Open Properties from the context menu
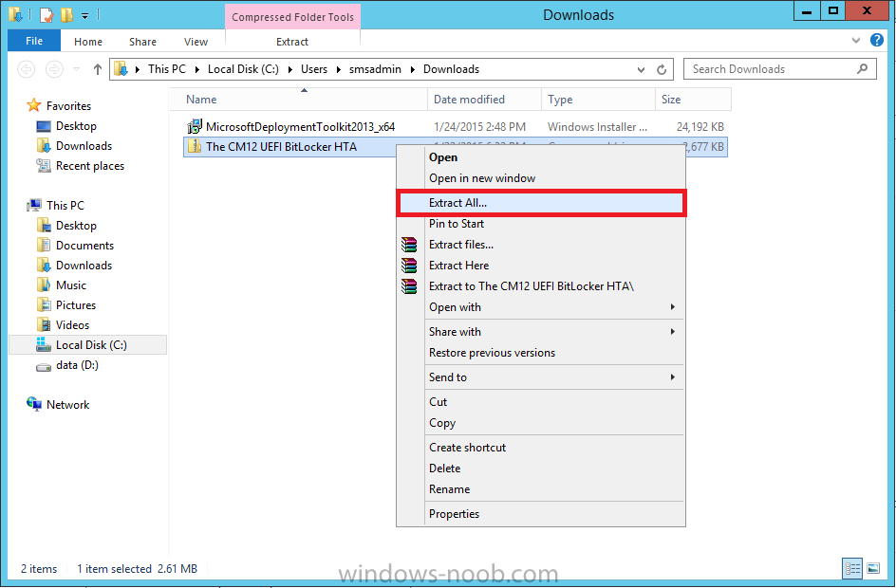896x588 pixels. (x=541, y=514)
